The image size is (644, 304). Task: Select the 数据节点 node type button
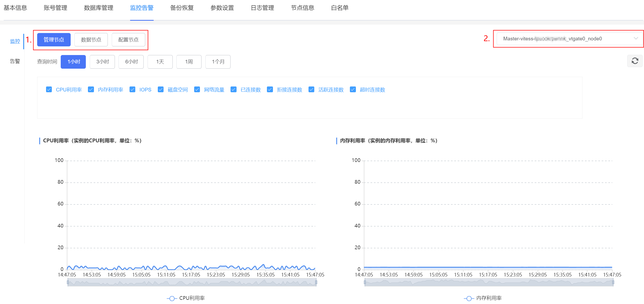pyautogui.click(x=91, y=40)
